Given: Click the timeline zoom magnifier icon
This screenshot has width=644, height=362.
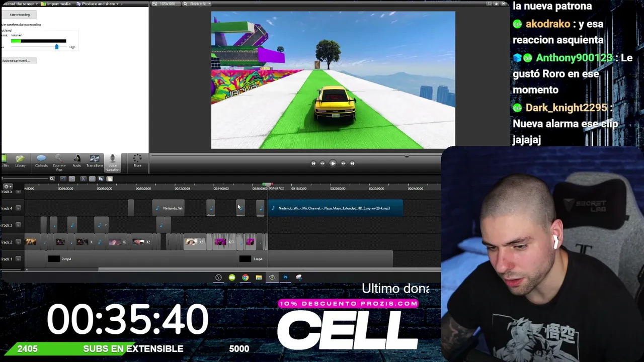Looking at the screenshot, I should 52,178.
